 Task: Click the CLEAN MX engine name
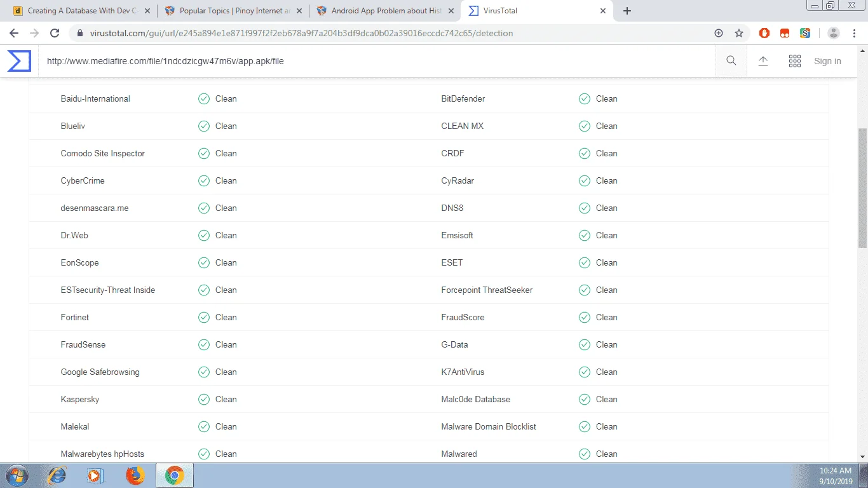tap(463, 126)
